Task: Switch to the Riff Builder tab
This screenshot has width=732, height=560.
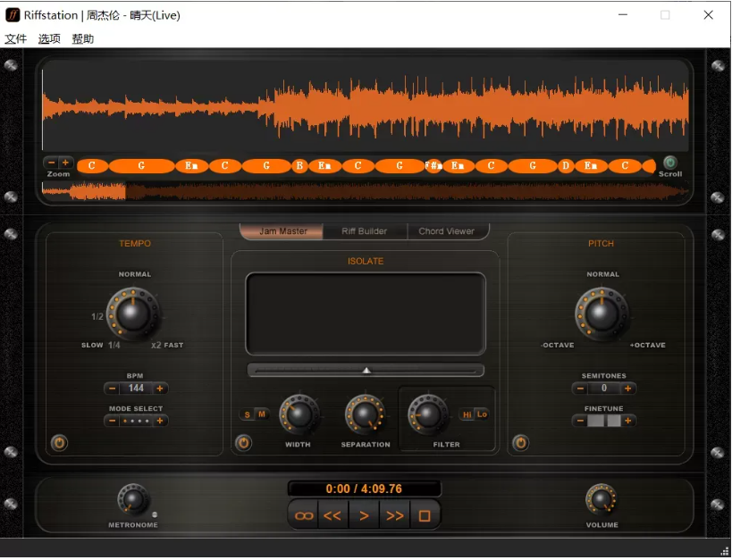Action: (x=364, y=231)
